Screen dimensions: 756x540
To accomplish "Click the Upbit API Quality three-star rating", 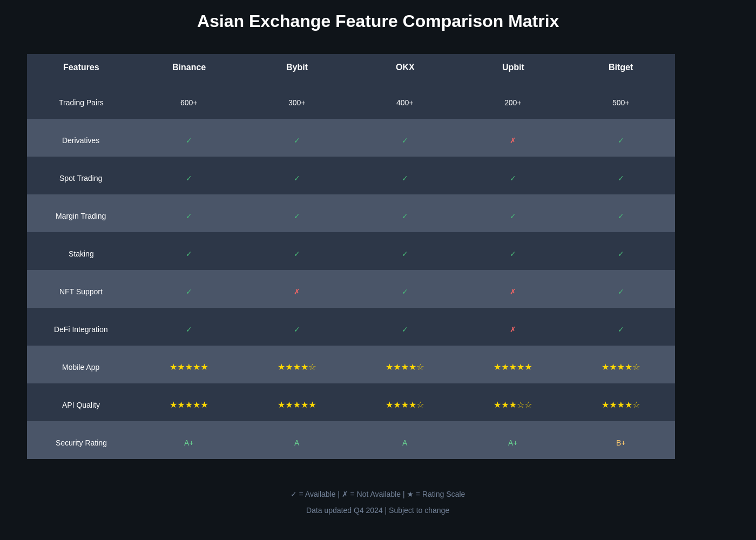I will [x=513, y=405].
